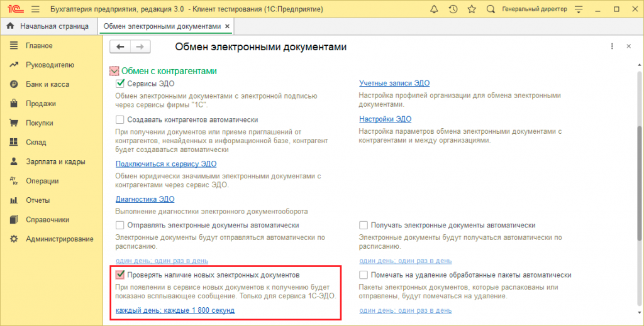644x326 pixels.
Task: Close the Обмен электронными документами tab
Action: [227, 26]
